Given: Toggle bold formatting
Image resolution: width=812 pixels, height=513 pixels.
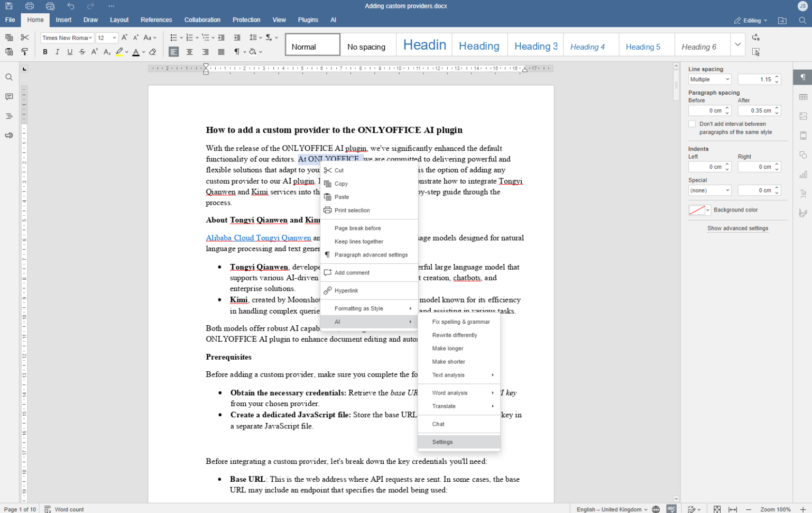Looking at the screenshot, I should pyautogui.click(x=45, y=51).
